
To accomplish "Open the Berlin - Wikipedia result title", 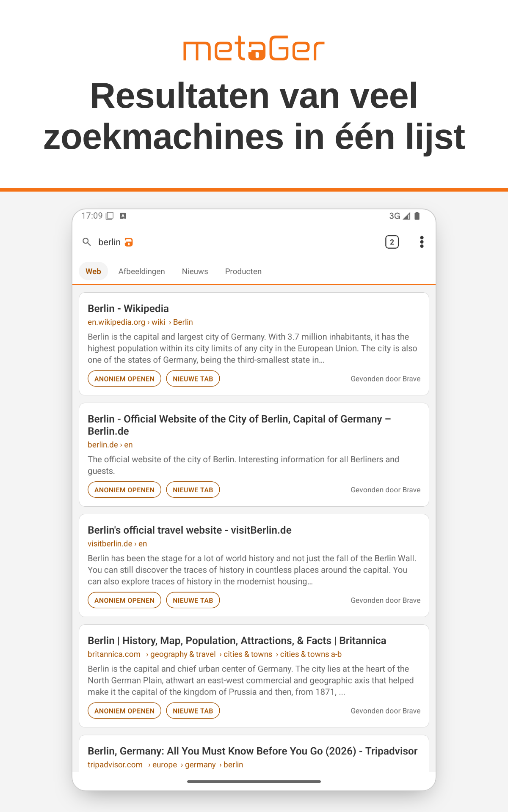I will click(x=128, y=309).
